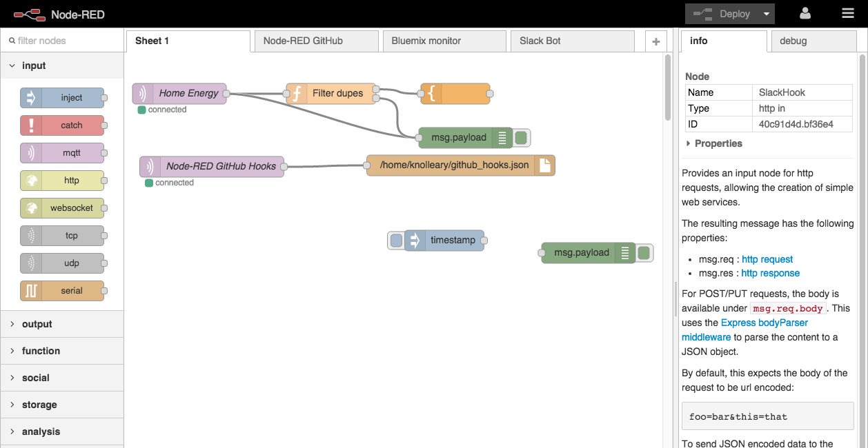Toggle the lower msg.payload debug node output
The height and width of the screenshot is (448, 868).
643,252
